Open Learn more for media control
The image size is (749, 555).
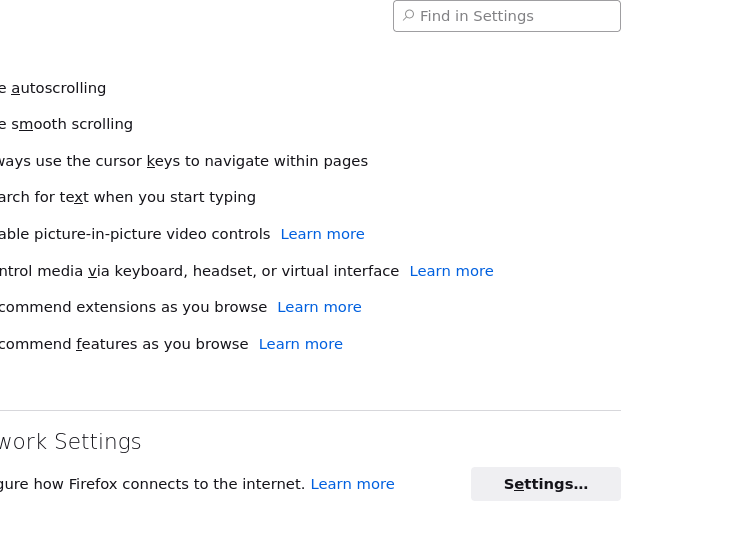451,271
